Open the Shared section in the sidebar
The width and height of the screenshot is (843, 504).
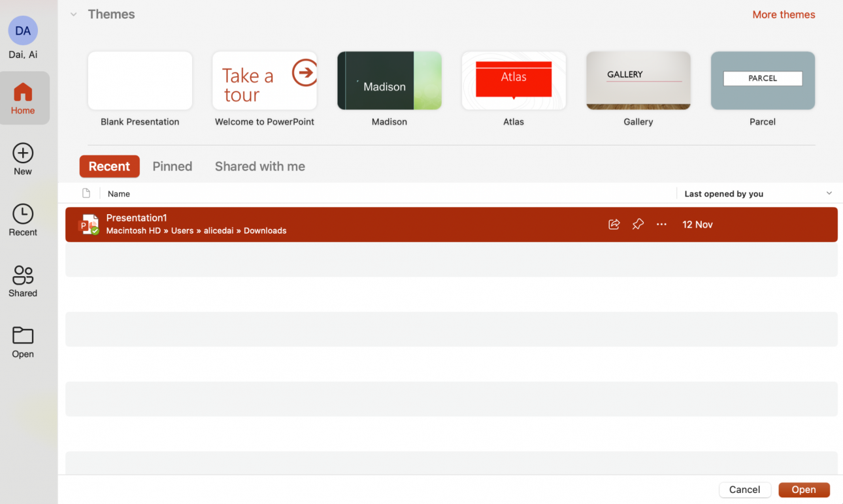coord(23,281)
